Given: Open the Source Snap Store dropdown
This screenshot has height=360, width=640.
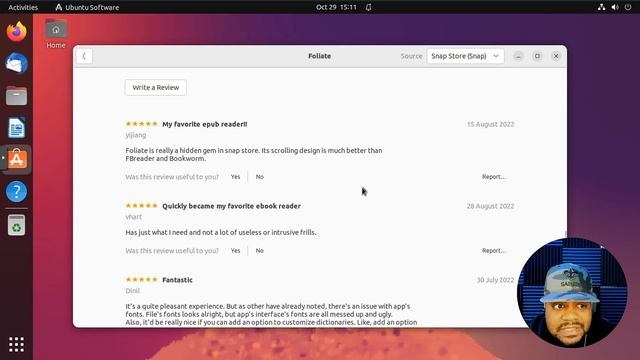Looking at the screenshot, I should click(x=465, y=56).
